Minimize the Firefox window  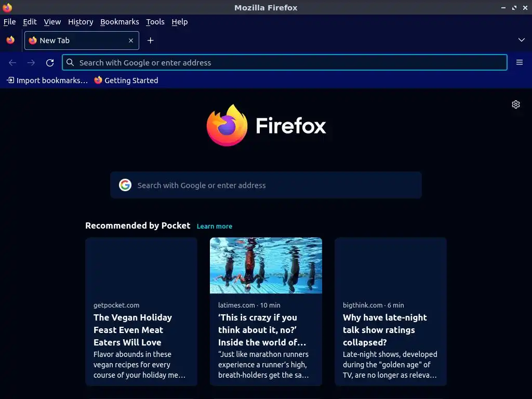(503, 7)
